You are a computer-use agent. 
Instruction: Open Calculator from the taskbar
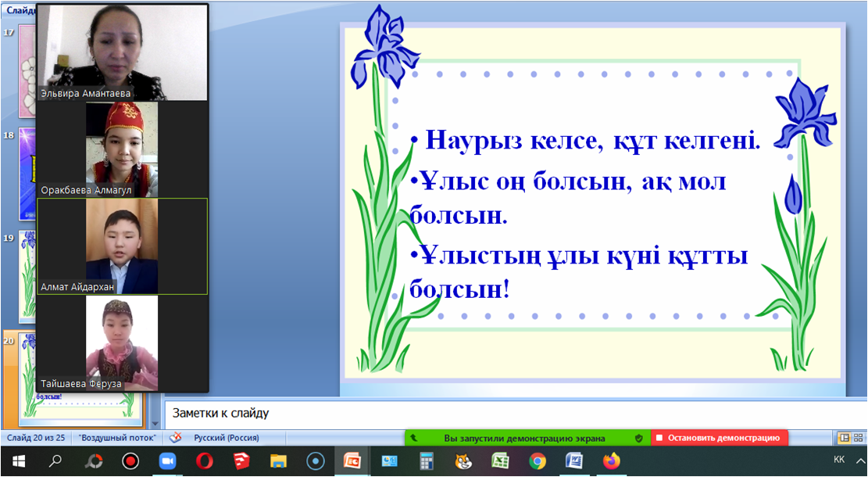(x=427, y=461)
